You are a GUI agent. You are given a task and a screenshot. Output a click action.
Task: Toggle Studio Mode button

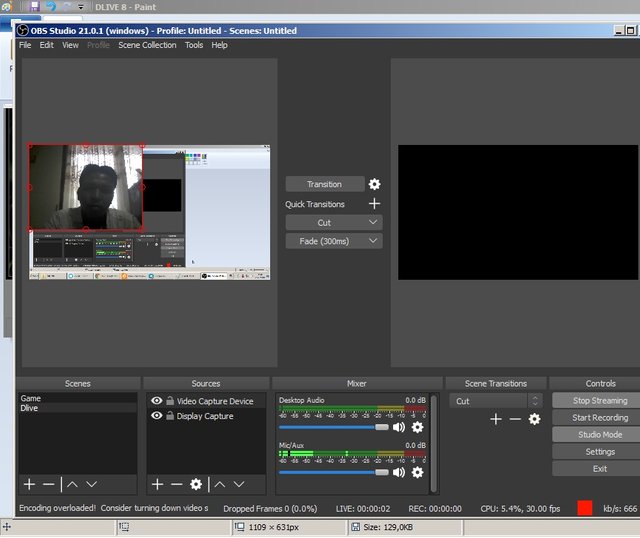(596, 435)
